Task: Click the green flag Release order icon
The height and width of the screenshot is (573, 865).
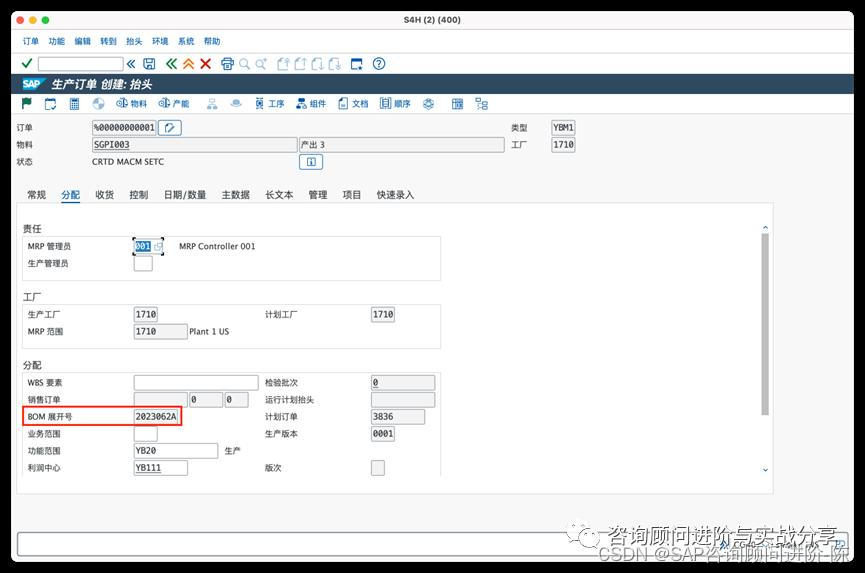Action: click(x=26, y=103)
